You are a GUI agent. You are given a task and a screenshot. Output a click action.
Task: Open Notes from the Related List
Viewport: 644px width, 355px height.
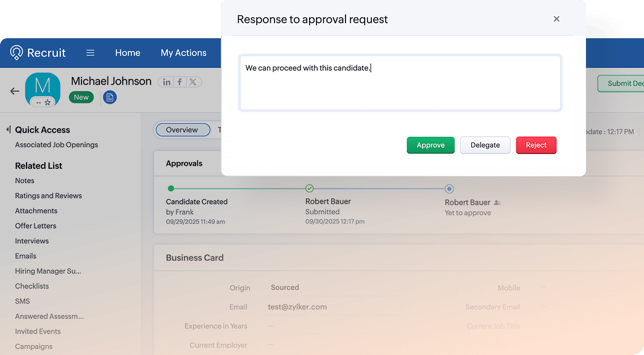point(25,181)
